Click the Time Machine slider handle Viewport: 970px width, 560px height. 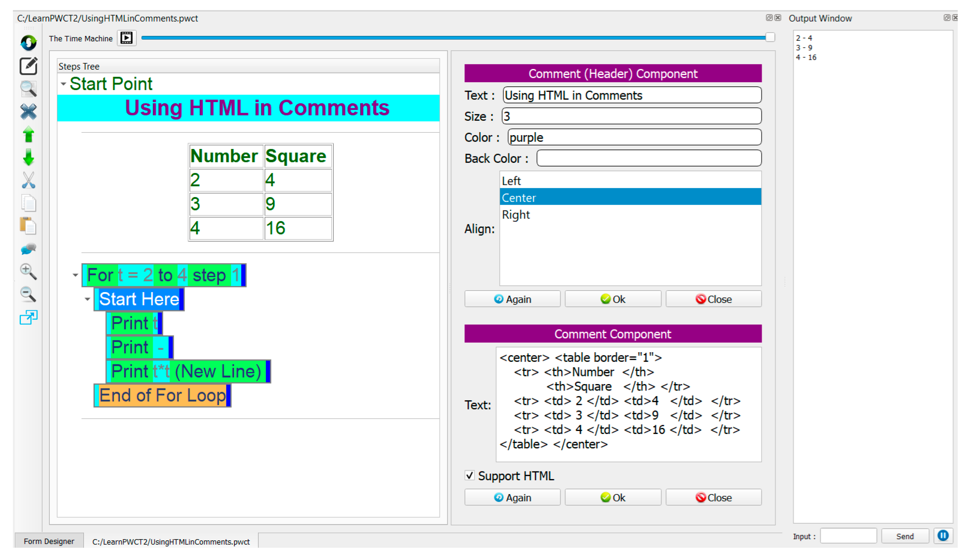click(770, 37)
